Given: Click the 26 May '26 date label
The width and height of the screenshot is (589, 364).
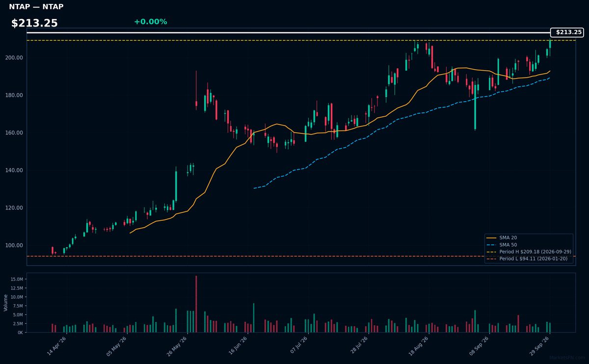Looking at the screenshot, I should click(x=178, y=346).
